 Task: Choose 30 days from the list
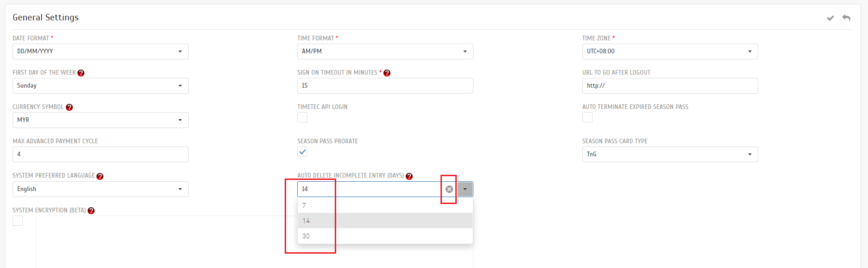pos(385,236)
